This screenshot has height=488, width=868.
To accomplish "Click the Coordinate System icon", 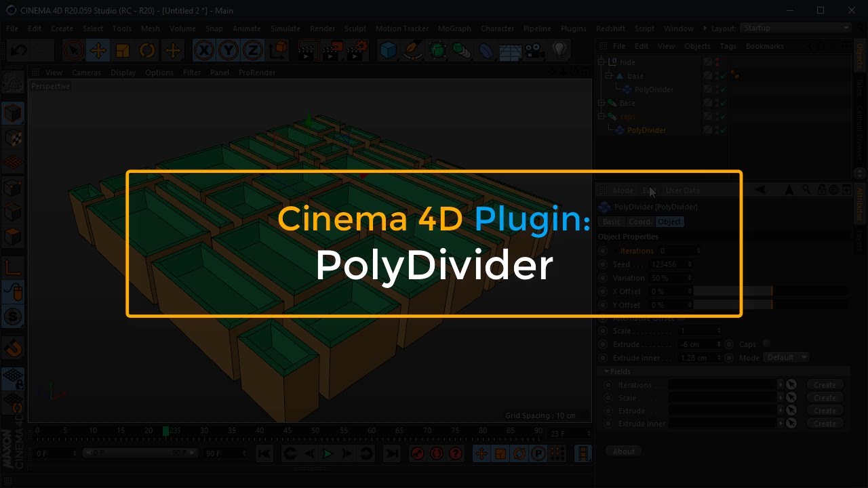I will 277,50.
